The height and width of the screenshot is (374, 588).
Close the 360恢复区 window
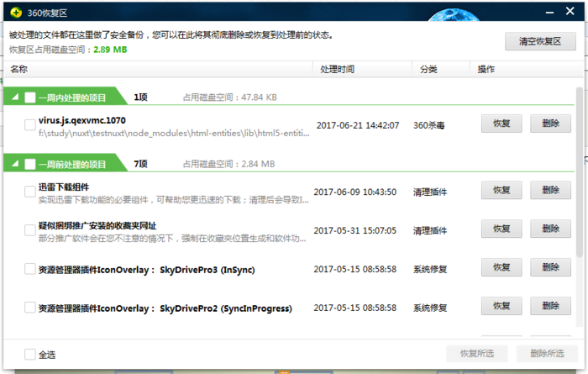(x=570, y=11)
